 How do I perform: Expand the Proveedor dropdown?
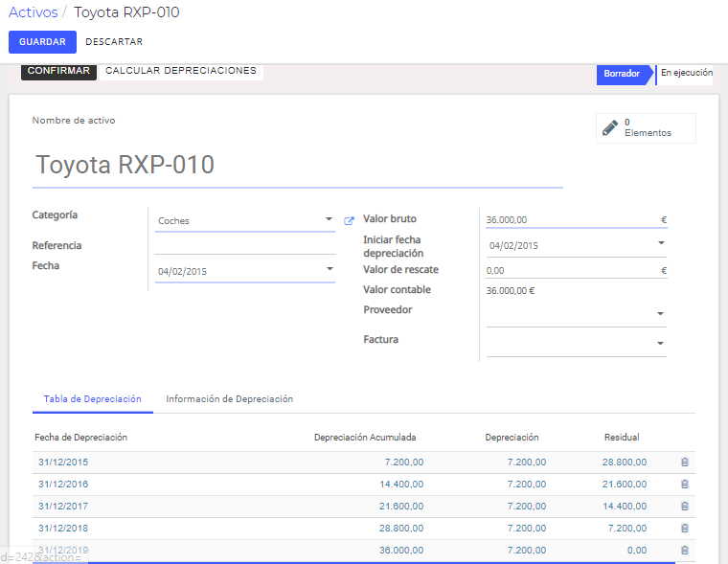(x=660, y=314)
